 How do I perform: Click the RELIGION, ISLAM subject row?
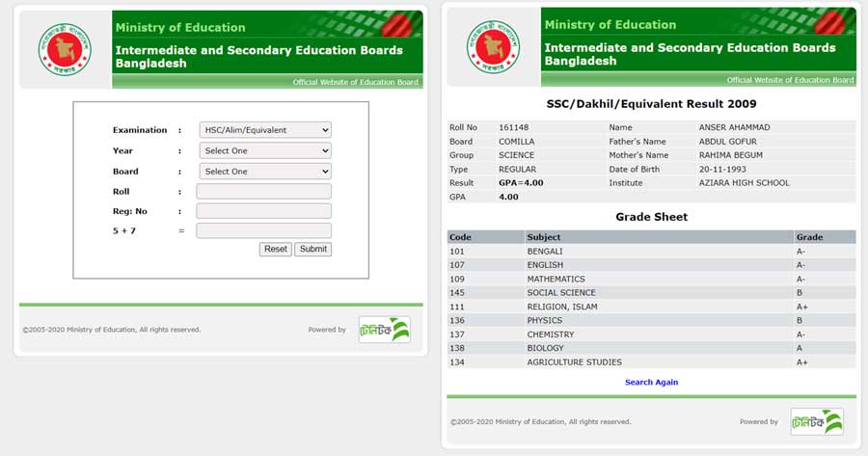pos(652,307)
